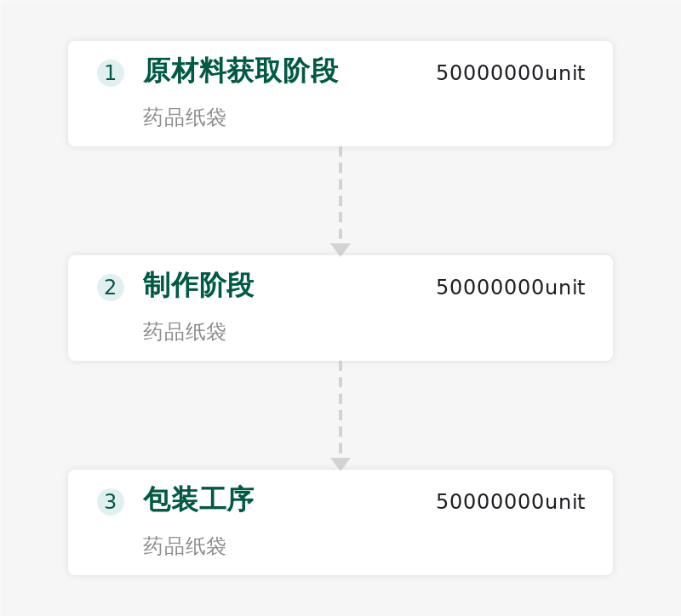Click the 50000000unit value in 包装工序
This screenshot has height=616, width=681.
(x=510, y=502)
